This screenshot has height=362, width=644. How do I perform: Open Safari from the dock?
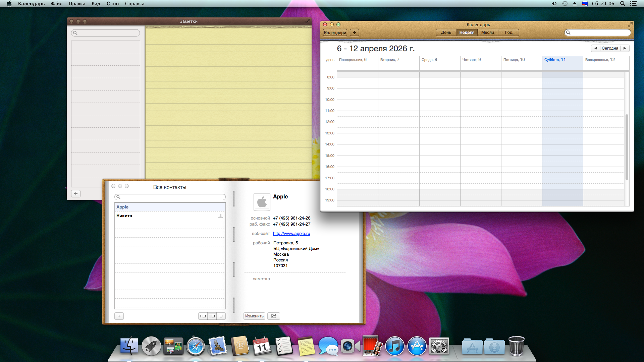[x=196, y=346]
